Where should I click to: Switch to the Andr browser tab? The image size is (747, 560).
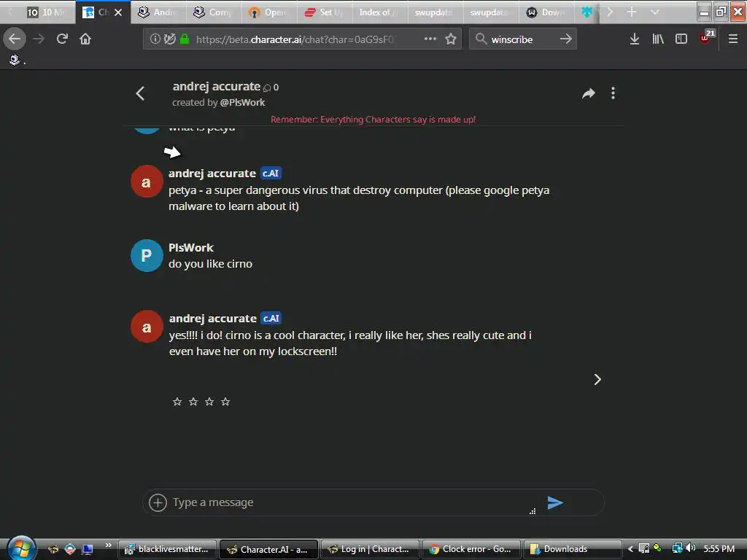click(x=158, y=12)
